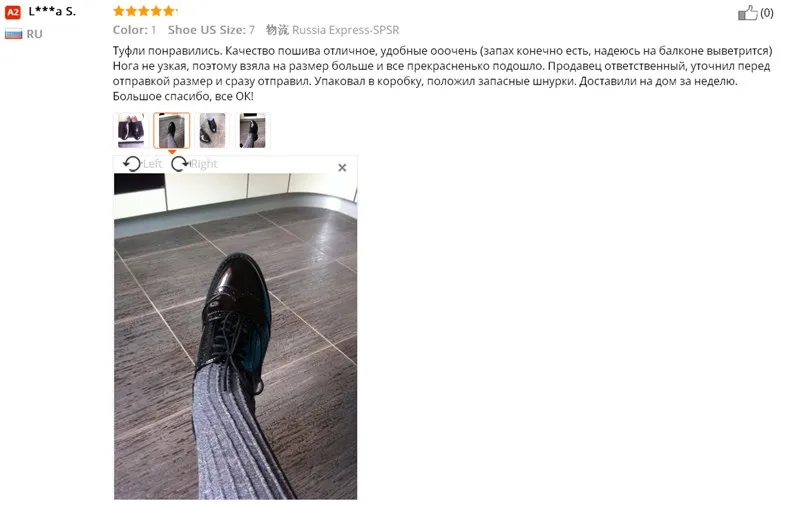Close the enlarged review photo viewer

tap(342, 167)
